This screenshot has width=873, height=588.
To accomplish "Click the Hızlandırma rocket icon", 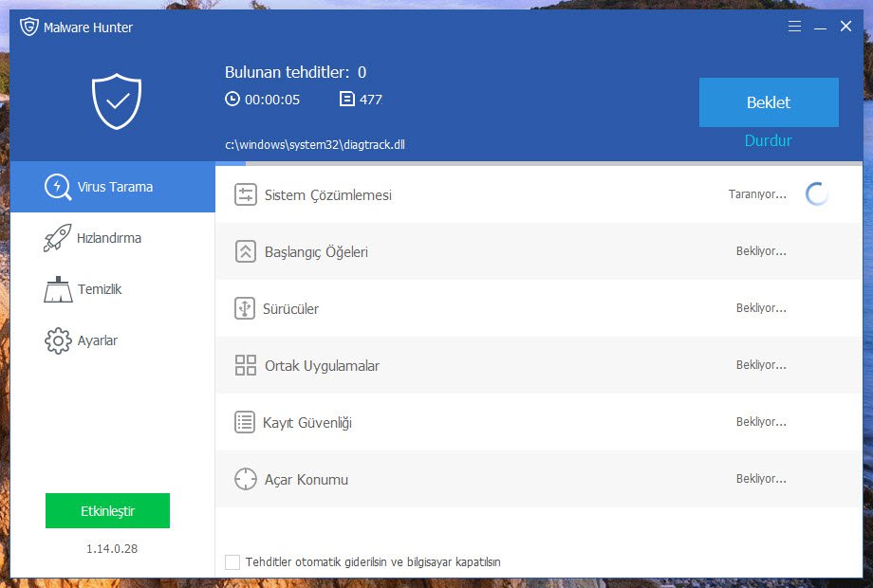I will coord(57,238).
